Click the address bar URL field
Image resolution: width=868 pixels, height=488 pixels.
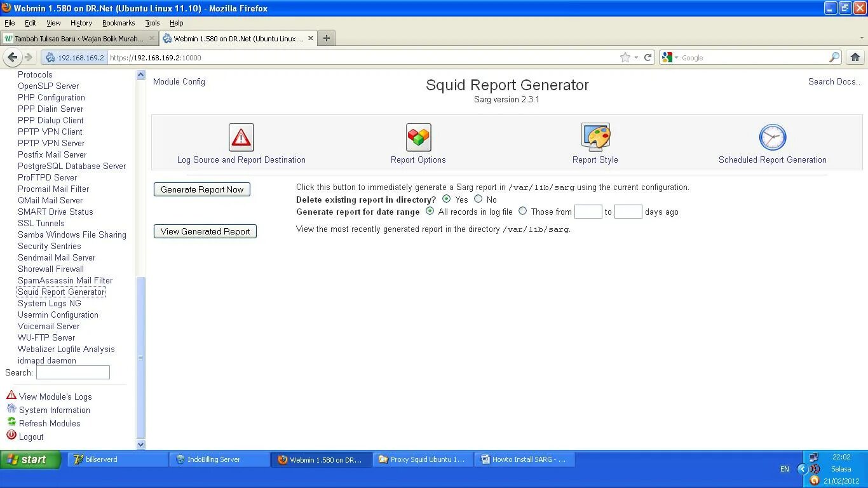pyautogui.click(x=362, y=57)
